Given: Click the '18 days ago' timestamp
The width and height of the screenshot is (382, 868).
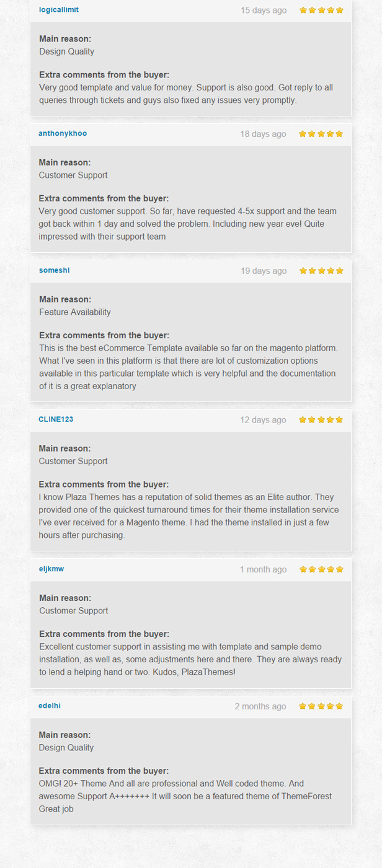Looking at the screenshot, I should click(264, 134).
